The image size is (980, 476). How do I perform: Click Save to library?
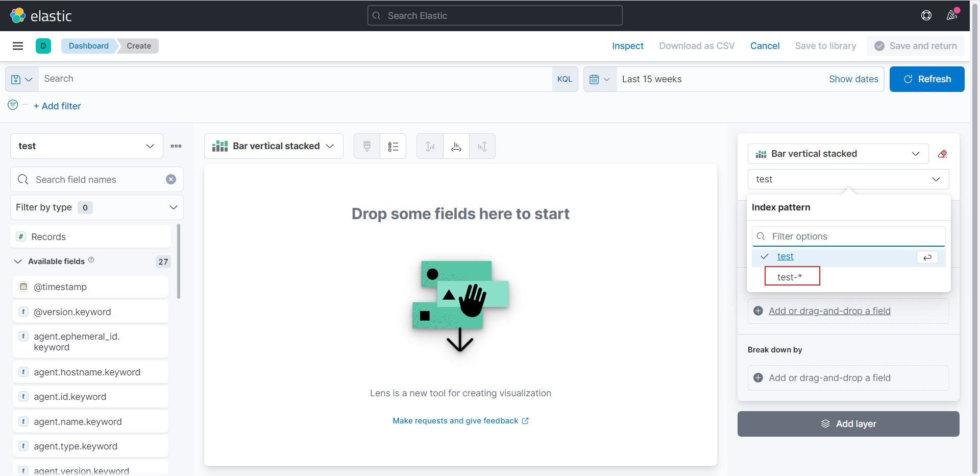tap(825, 46)
